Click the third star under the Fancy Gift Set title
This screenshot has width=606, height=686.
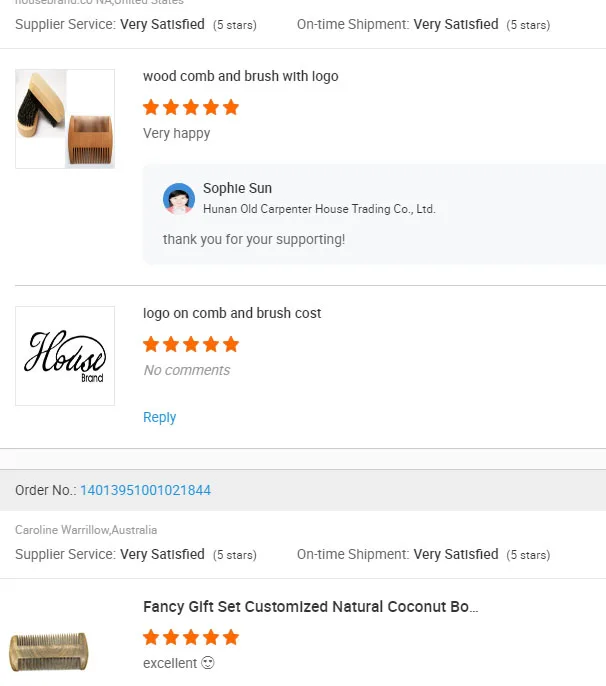pos(191,637)
